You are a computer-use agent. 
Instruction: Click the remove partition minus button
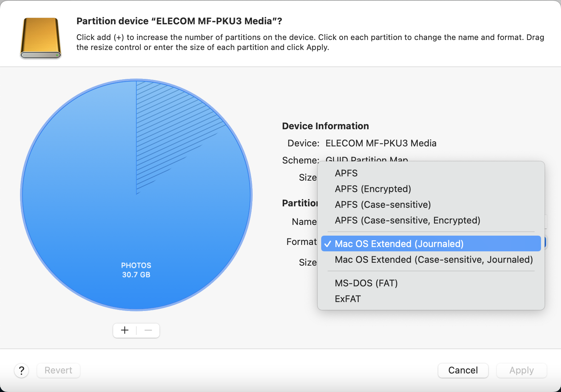tap(148, 330)
